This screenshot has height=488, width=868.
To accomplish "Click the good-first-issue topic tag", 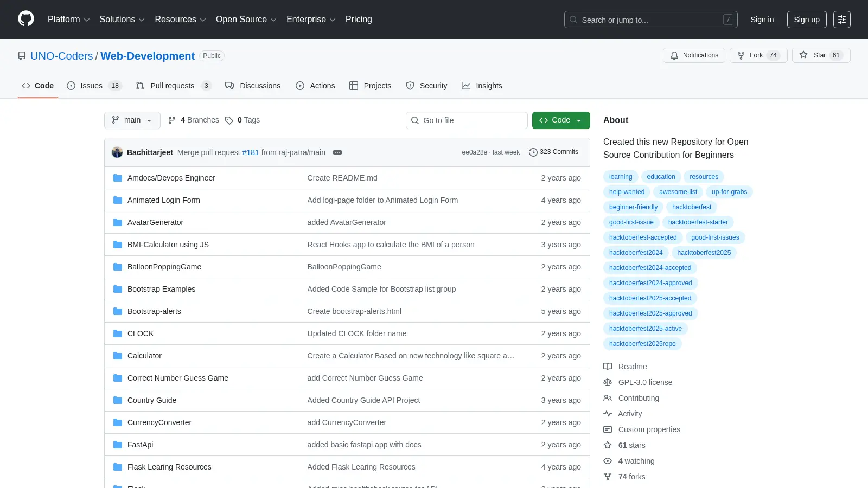I will 631,222.
